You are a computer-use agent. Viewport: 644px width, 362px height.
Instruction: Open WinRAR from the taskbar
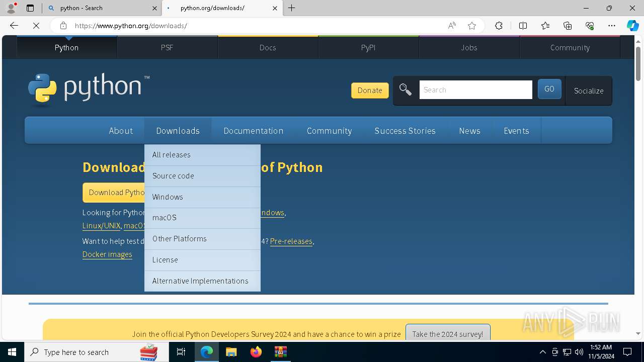click(x=280, y=352)
